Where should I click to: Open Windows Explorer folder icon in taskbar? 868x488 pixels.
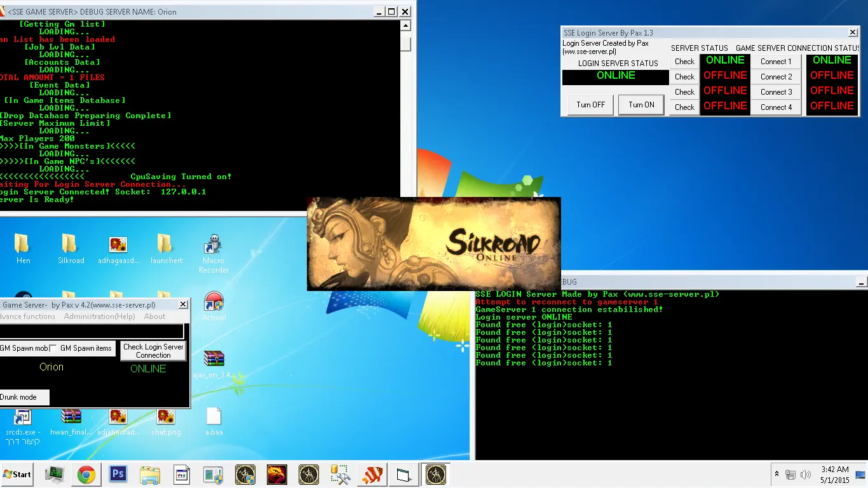(x=150, y=475)
